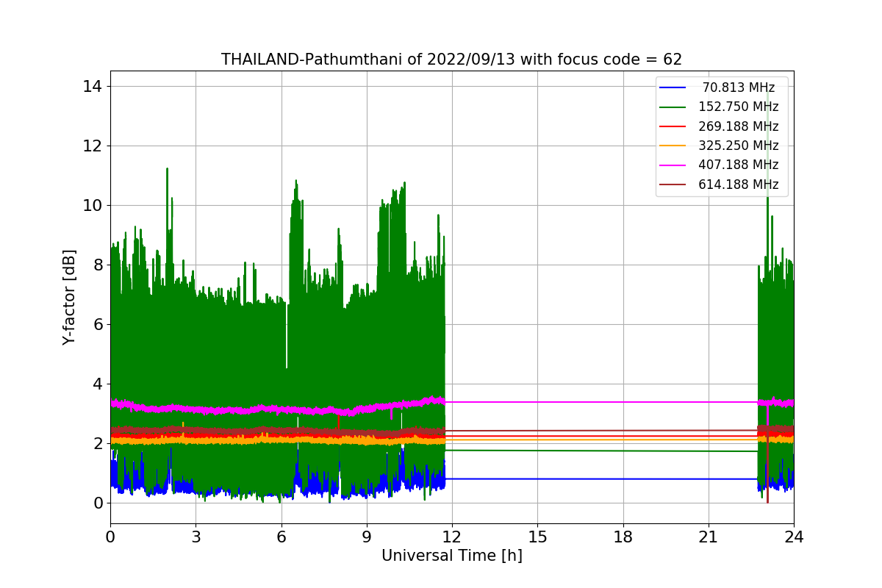The image size is (882, 588).
Task: Click the orange line swatch in legend
Action: click(673, 146)
